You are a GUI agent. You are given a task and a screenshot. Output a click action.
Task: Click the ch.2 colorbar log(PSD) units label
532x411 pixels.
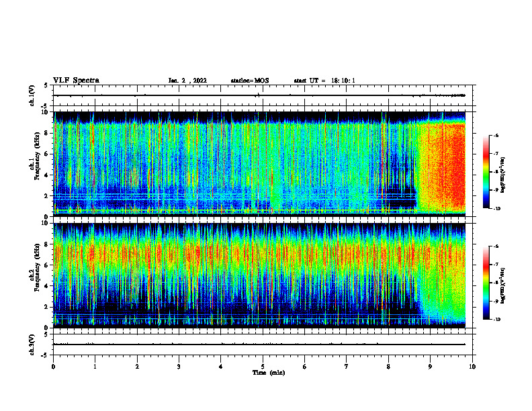(503, 286)
